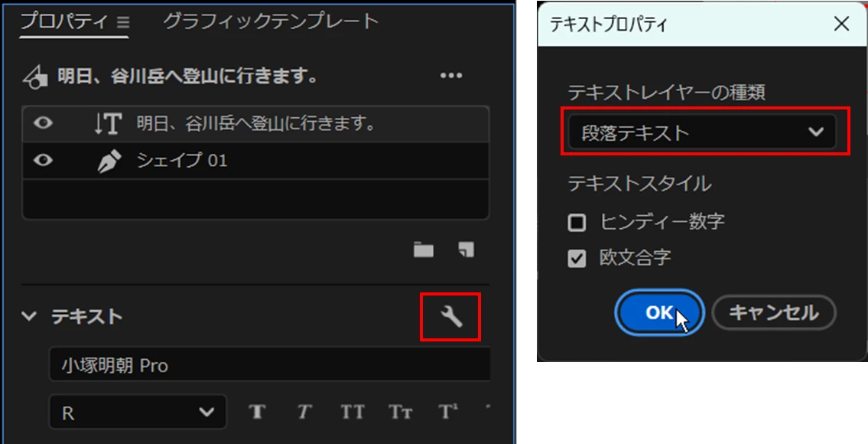Open the three-dots graphic options menu

pyautogui.click(x=451, y=76)
